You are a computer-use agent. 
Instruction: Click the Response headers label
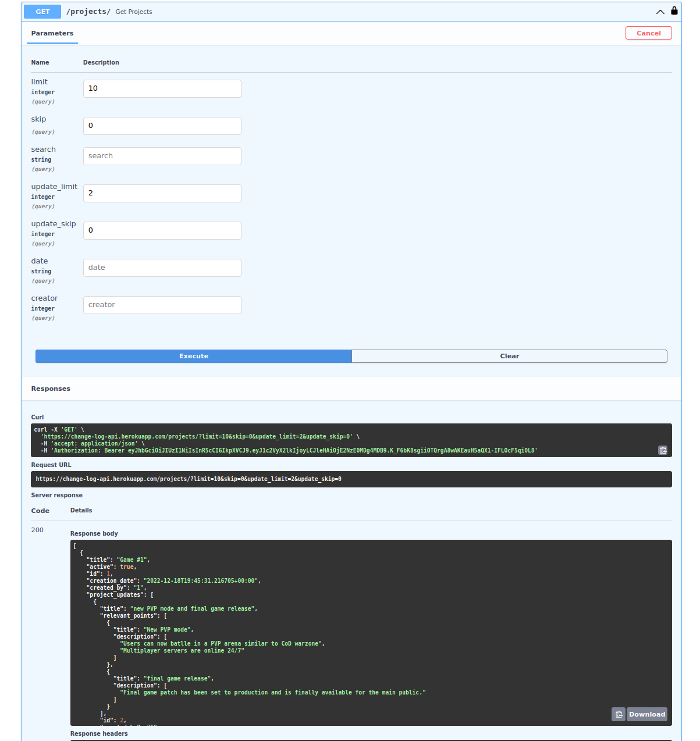click(x=99, y=733)
